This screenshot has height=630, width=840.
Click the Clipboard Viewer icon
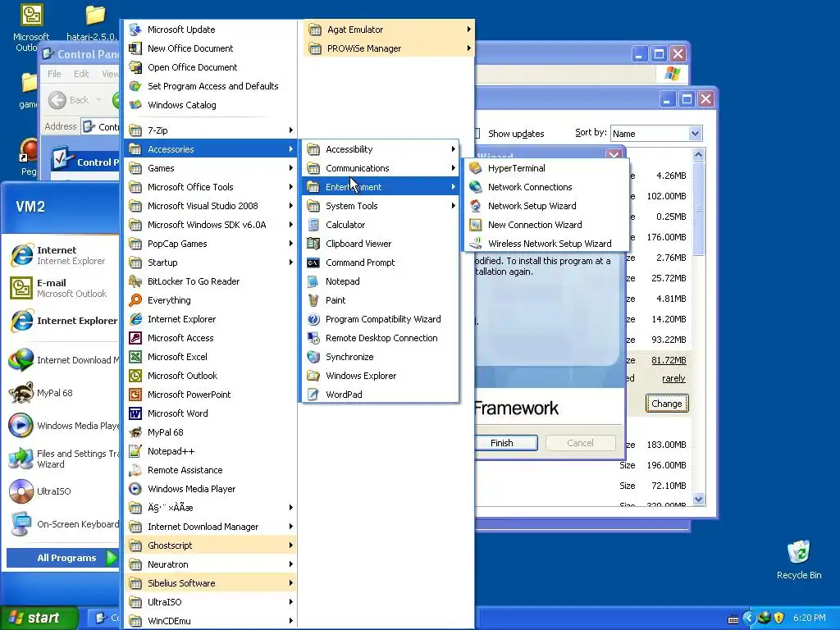(x=313, y=244)
